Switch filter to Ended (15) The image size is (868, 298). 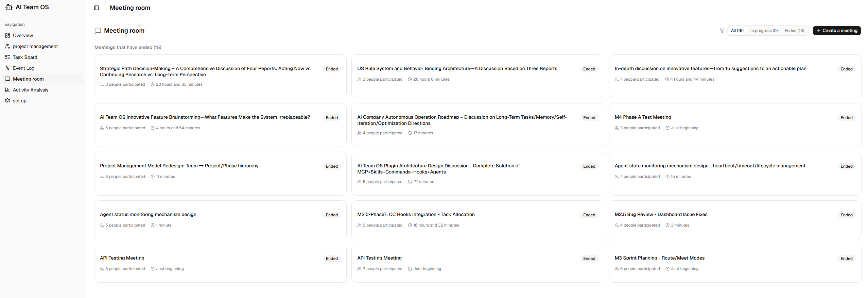(x=794, y=31)
